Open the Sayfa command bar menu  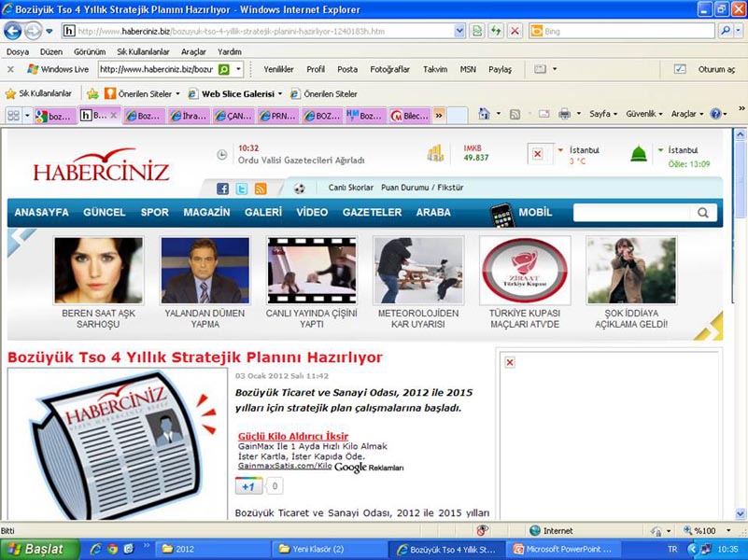603,114
